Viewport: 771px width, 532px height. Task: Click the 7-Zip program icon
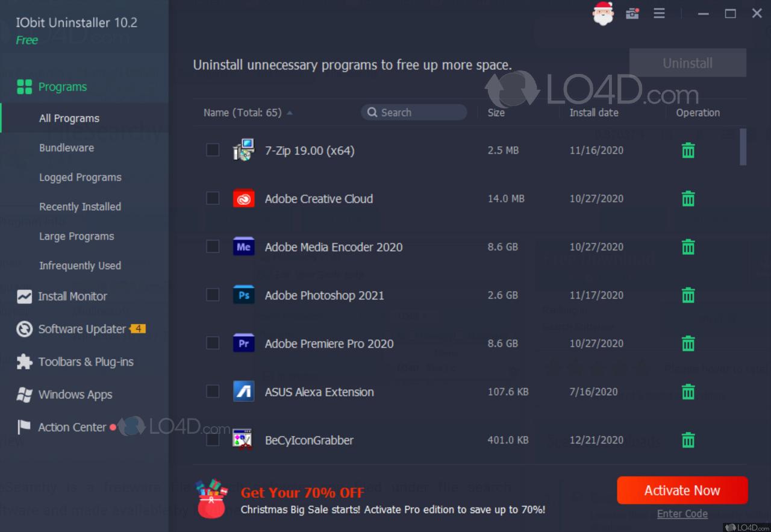[244, 150]
